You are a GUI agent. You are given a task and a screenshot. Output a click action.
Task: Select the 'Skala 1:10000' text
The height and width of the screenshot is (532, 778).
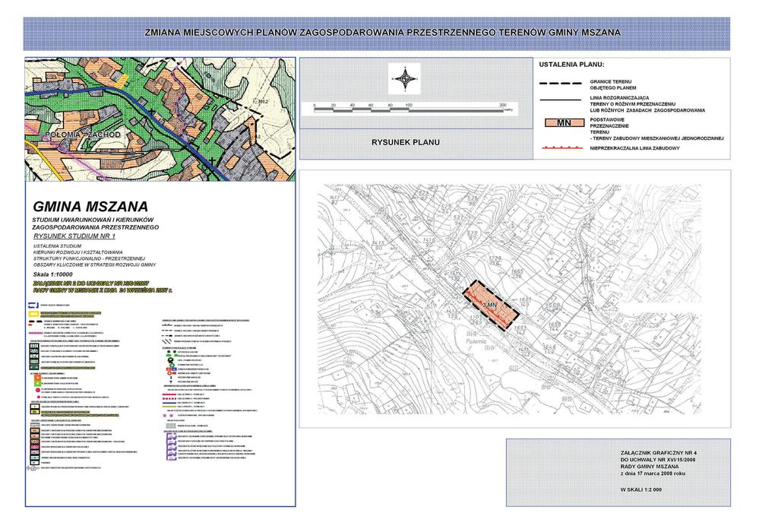pos(52,274)
